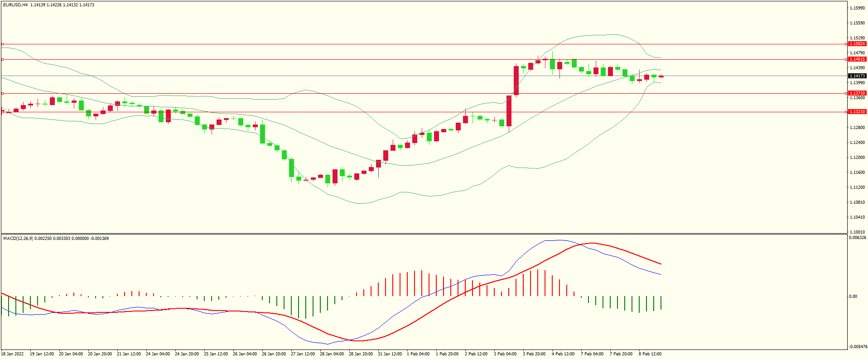
Task: Select the MACD(12,26,9) indicator label
Action: tap(18, 238)
